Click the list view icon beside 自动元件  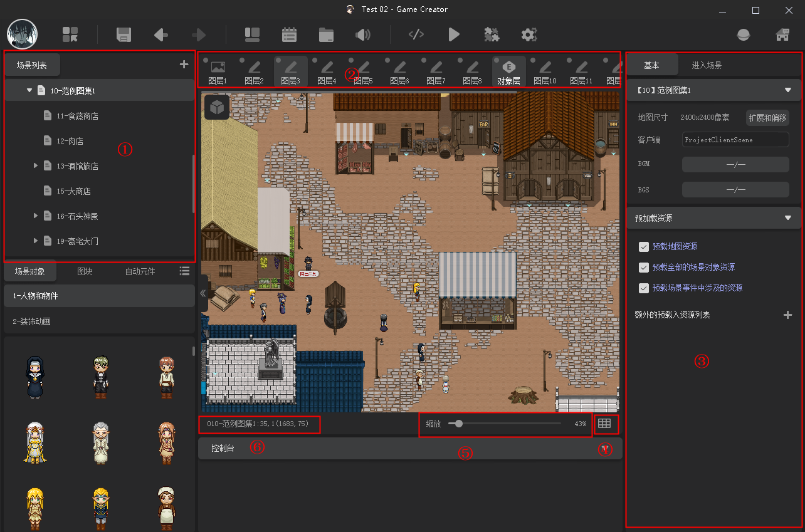click(x=184, y=271)
